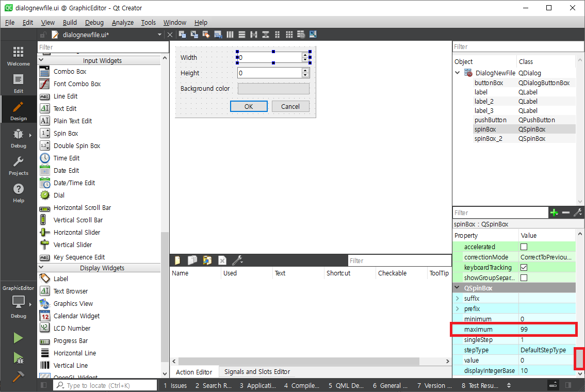Click the widget box vertical scrollbar thumb

[165, 297]
